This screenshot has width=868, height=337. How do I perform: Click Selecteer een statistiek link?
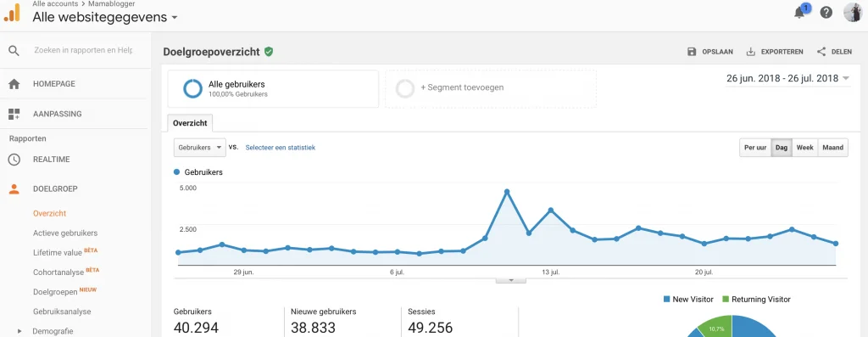coord(280,148)
